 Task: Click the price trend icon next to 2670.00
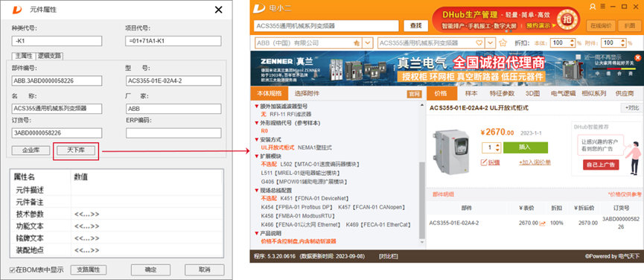[543, 223]
